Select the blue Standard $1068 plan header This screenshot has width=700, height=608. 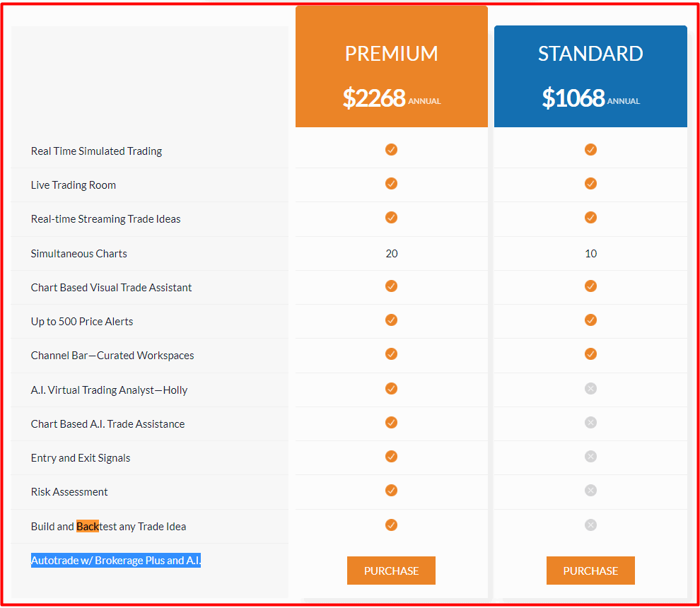(590, 76)
